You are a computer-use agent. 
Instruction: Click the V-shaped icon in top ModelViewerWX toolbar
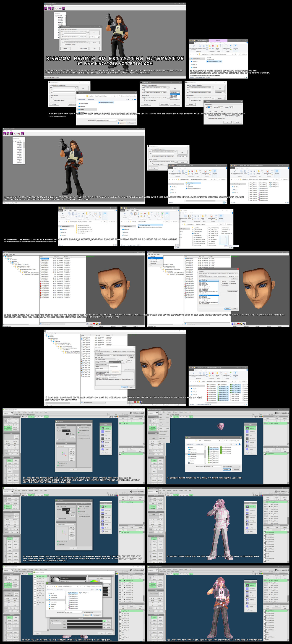(57, 9)
